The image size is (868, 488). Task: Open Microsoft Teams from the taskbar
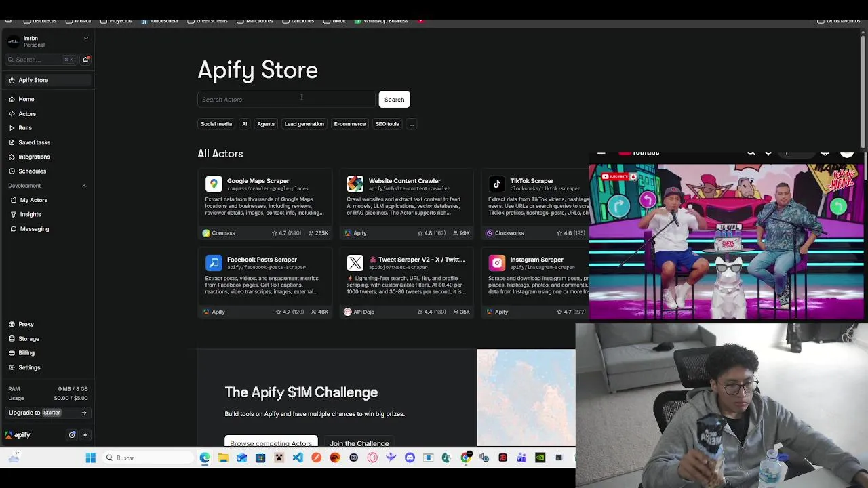coord(521,458)
